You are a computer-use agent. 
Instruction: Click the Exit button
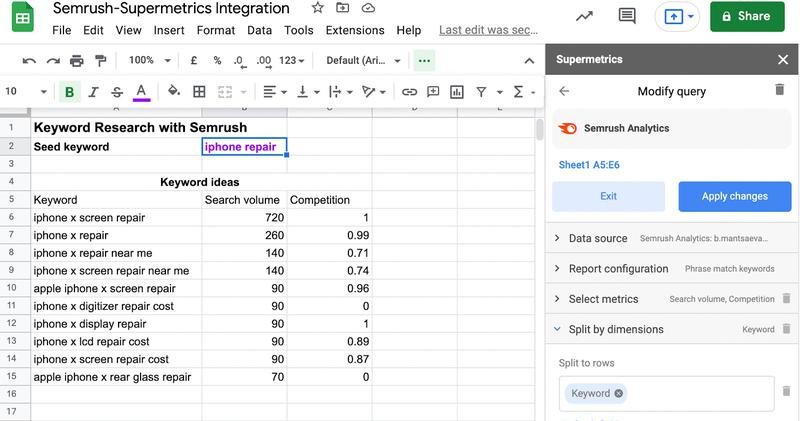pos(609,196)
